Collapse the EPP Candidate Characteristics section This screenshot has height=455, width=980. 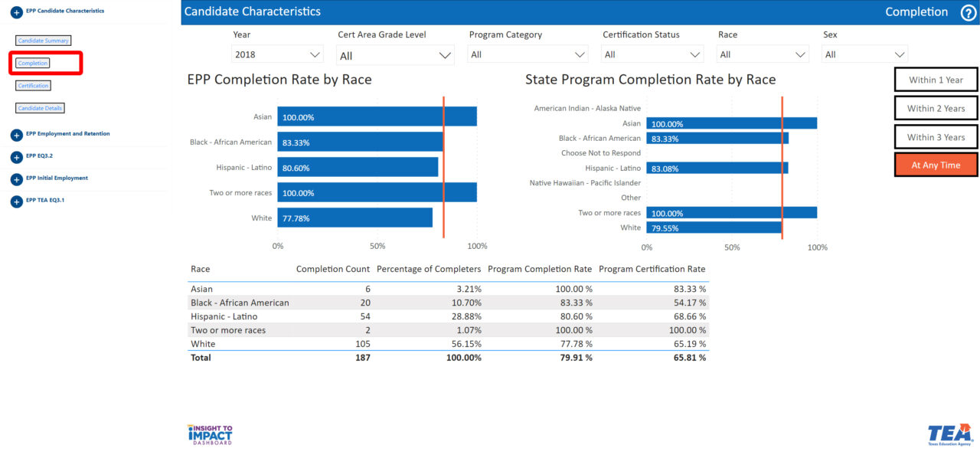(x=16, y=12)
